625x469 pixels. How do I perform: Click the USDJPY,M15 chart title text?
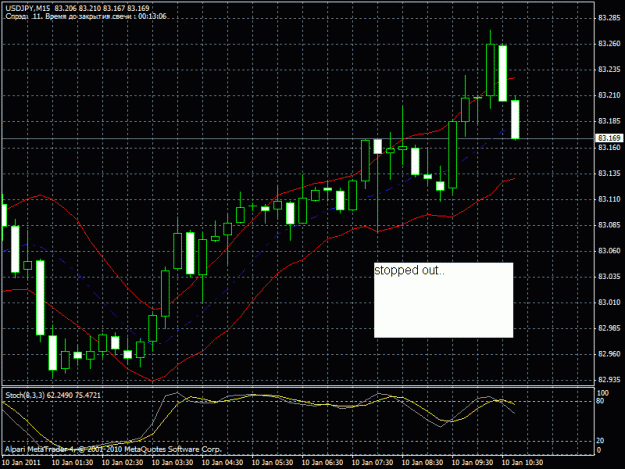(28, 8)
